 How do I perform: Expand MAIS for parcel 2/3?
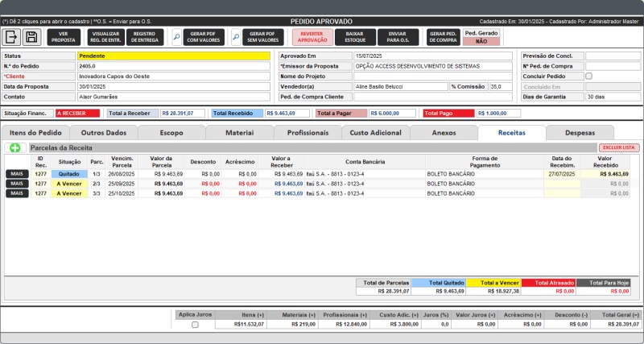point(17,184)
